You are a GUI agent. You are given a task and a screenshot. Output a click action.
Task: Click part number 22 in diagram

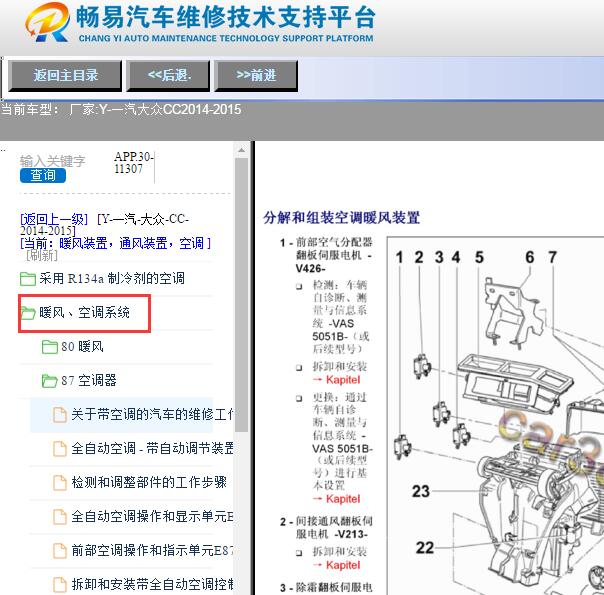(425, 547)
